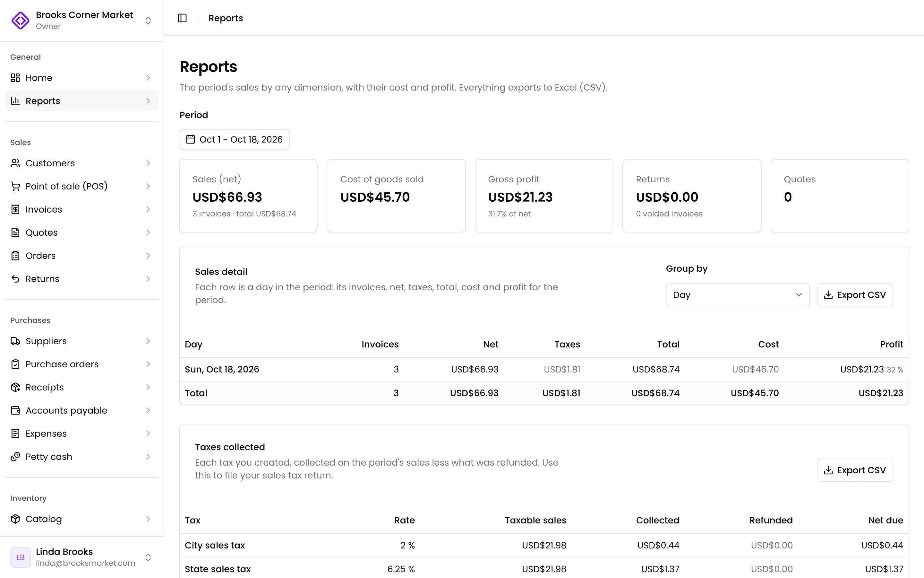Click the Gross profit USD$21.23 card
The image size is (924, 578).
544,196
